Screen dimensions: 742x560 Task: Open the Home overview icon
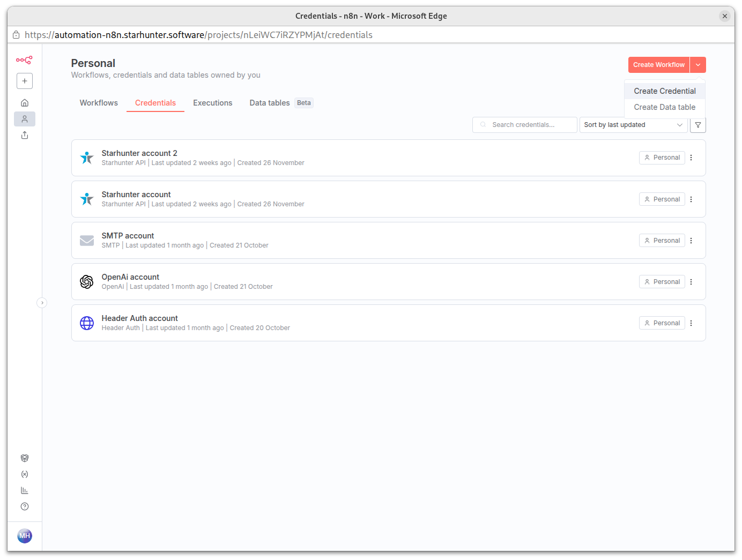(x=25, y=103)
